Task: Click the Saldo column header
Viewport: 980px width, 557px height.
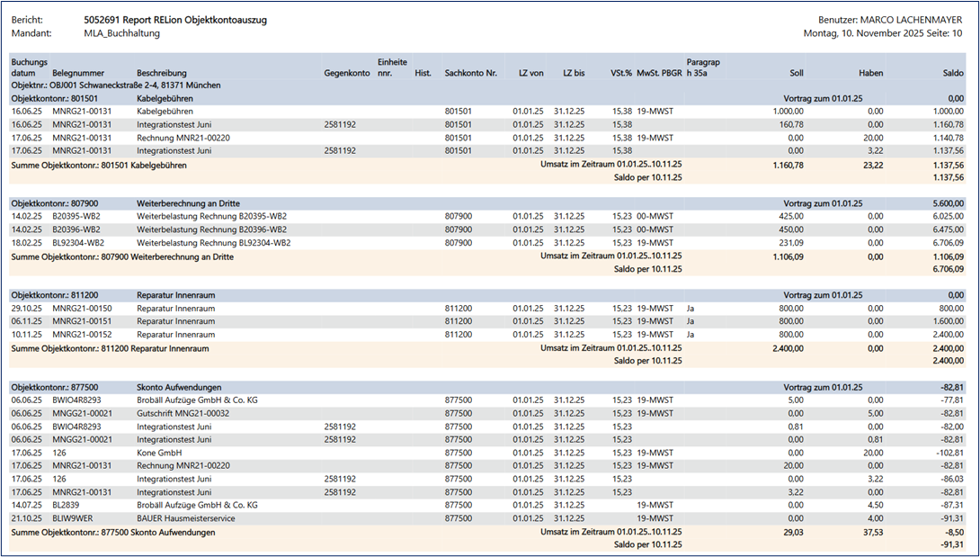Action: point(952,73)
